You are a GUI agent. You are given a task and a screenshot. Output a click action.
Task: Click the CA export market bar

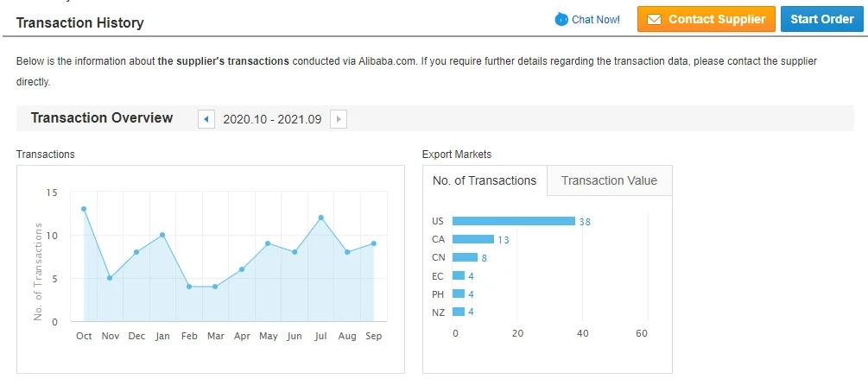click(x=473, y=239)
